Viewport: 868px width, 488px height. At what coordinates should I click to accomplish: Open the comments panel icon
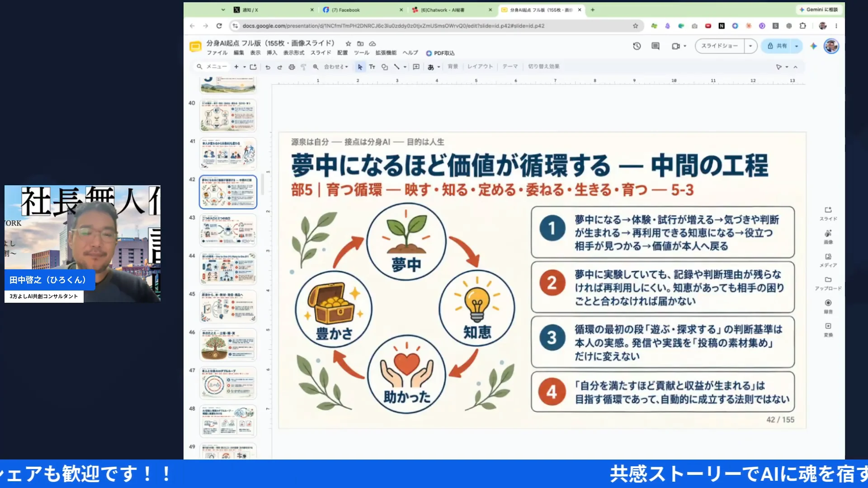(x=656, y=46)
